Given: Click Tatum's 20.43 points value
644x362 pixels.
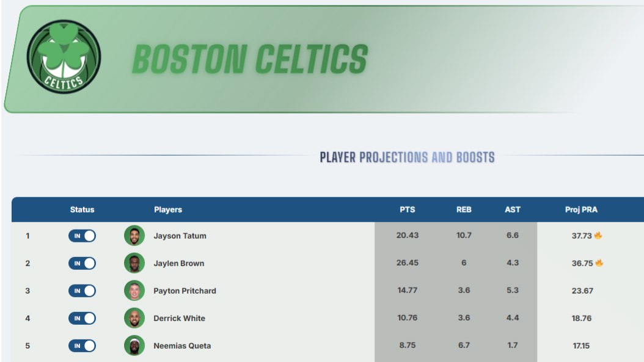Looking at the screenshot, I should tap(408, 235).
